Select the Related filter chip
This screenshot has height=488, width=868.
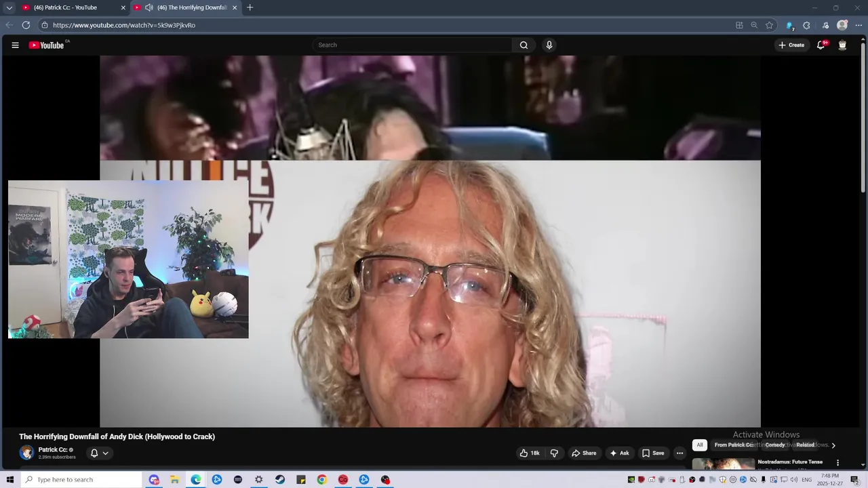[x=806, y=445]
